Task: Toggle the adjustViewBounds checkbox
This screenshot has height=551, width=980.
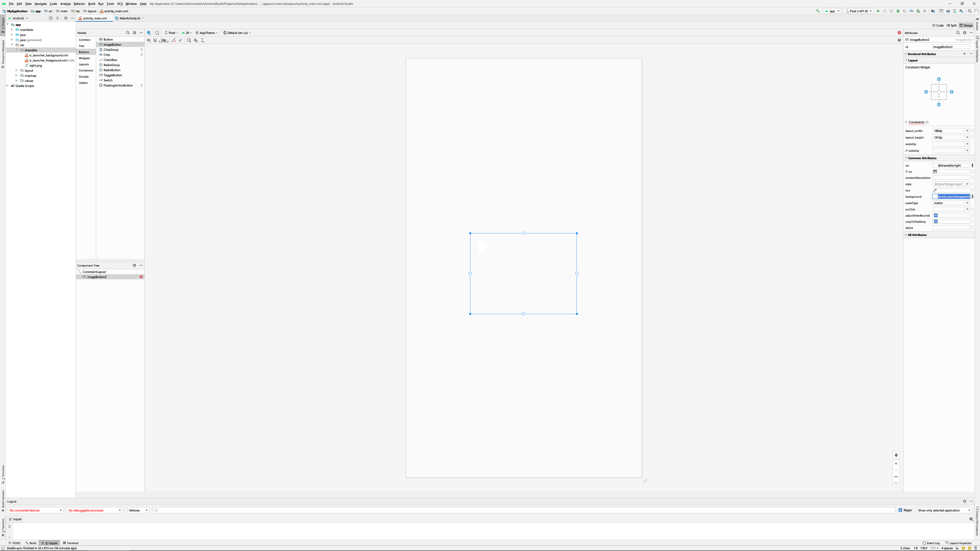Action: pos(936,215)
